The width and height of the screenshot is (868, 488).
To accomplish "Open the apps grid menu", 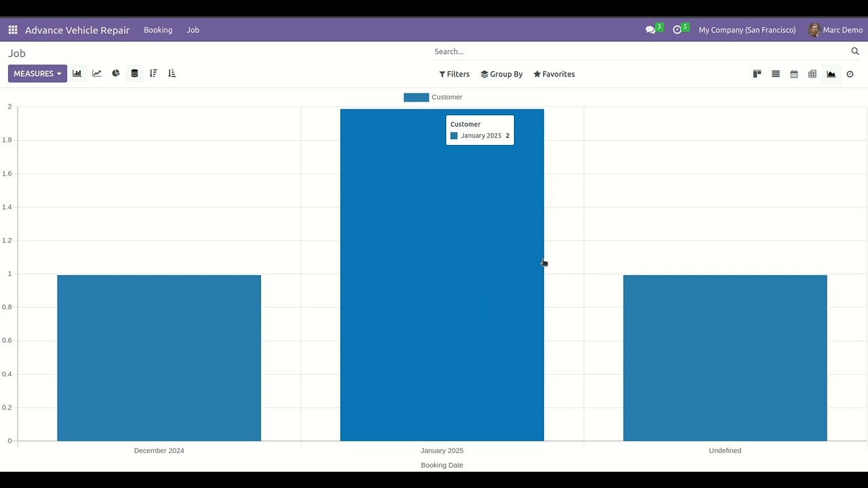I will [13, 30].
